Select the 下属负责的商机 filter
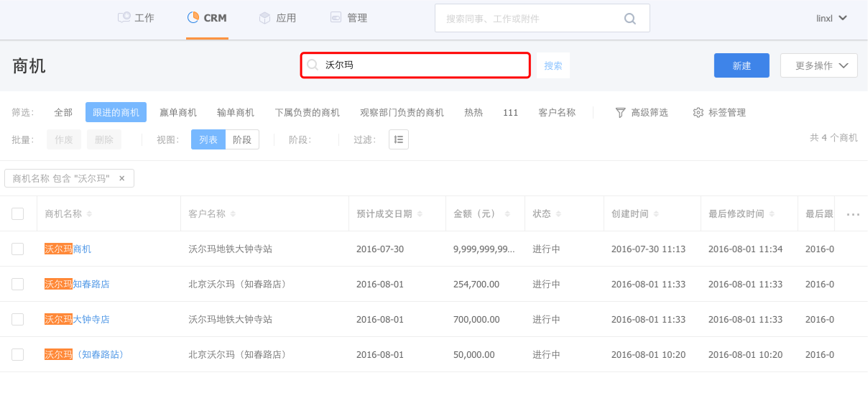The height and width of the screenshot is (411, 868). click(308, 112)
